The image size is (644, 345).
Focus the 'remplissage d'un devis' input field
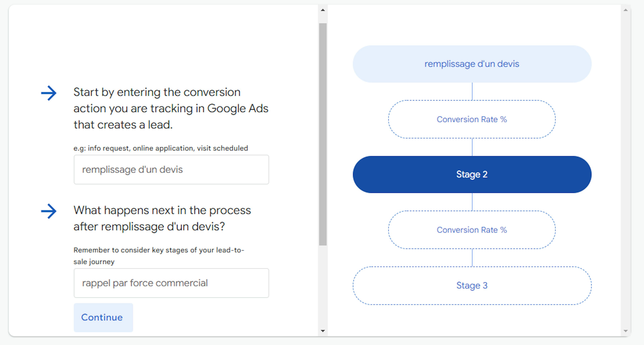(x=171, y=170)
